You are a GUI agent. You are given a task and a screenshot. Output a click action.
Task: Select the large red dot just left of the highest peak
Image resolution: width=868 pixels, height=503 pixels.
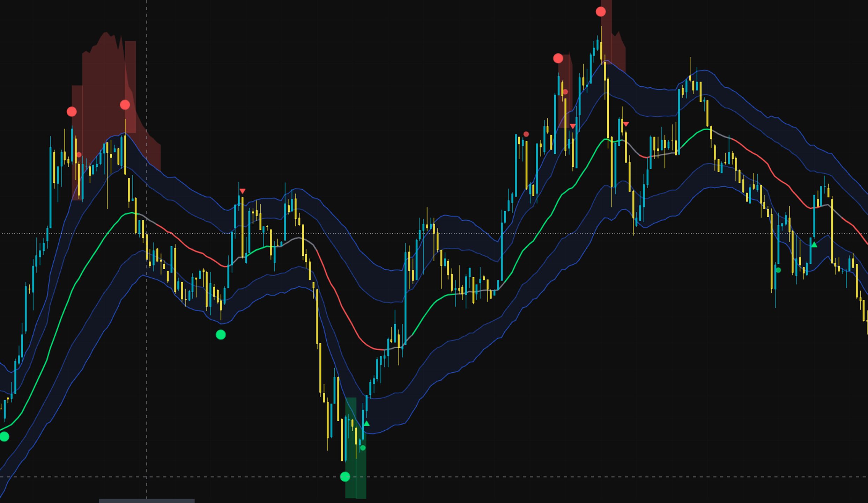[x=558, y=58]
